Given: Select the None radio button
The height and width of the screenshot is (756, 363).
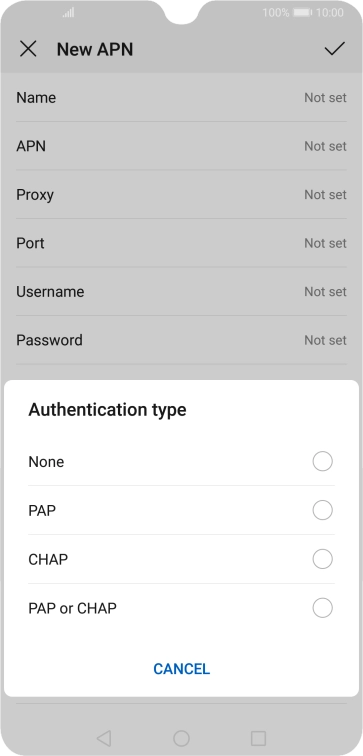Looking at the screenshot, I should click(x=323, y=461).
